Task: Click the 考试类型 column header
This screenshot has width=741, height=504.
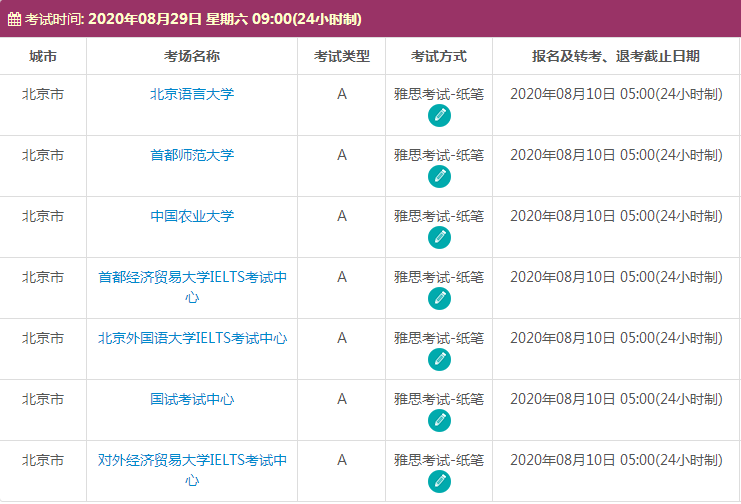Action: [x=342, y=56]
